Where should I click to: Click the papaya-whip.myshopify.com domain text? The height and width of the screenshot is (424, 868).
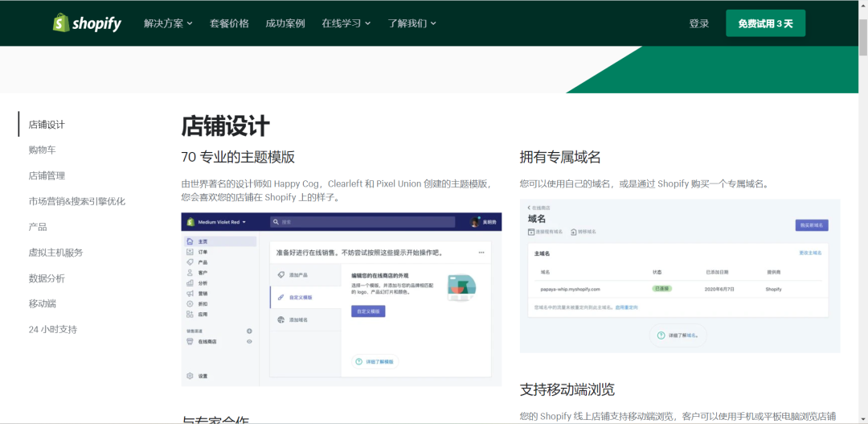570,290
